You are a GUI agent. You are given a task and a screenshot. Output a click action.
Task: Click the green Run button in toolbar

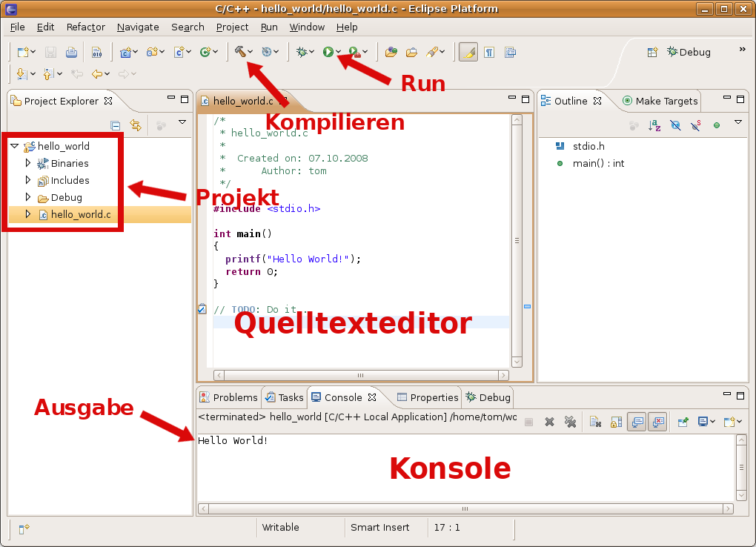point(328,52)
